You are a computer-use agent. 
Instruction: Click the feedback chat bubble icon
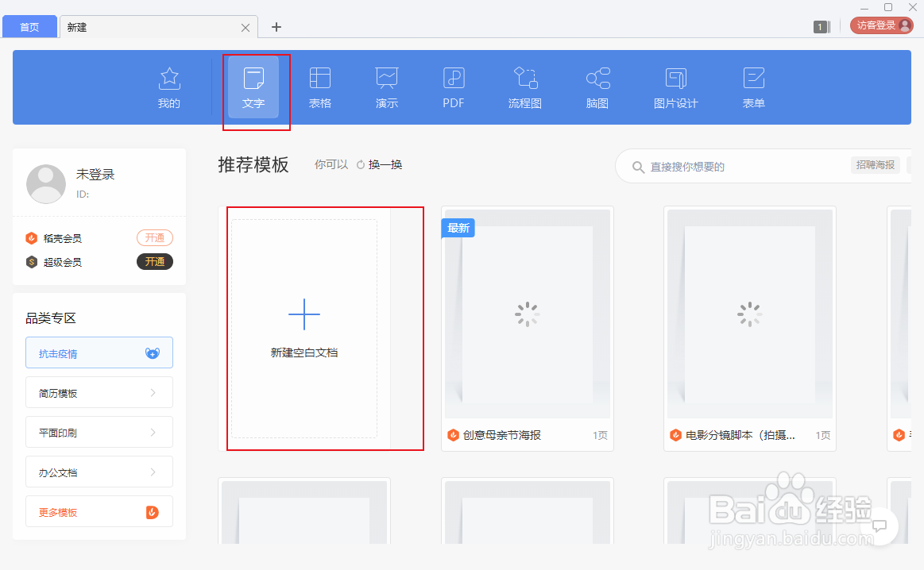[x=880, y=526]
